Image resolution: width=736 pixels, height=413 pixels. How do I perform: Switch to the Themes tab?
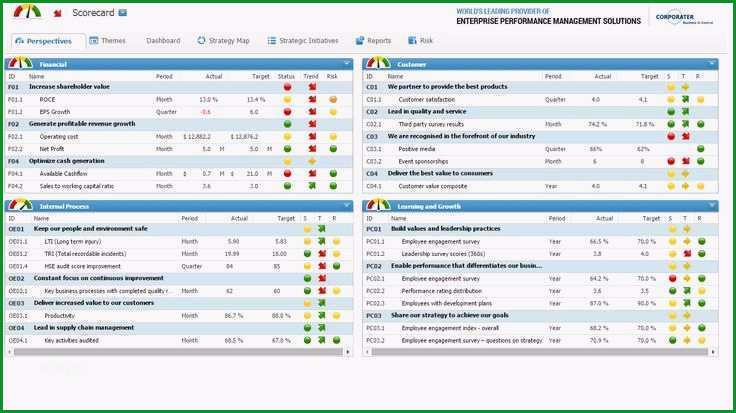(x=107, y=41)
